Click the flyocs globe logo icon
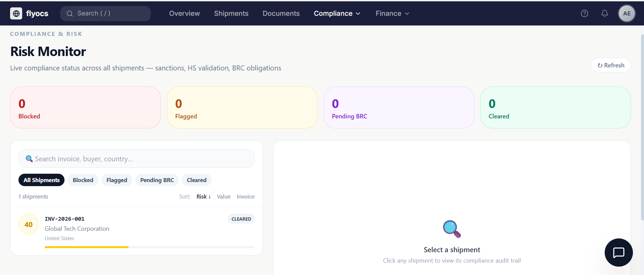The image size is (644, 275). click(x=16, y=13)
